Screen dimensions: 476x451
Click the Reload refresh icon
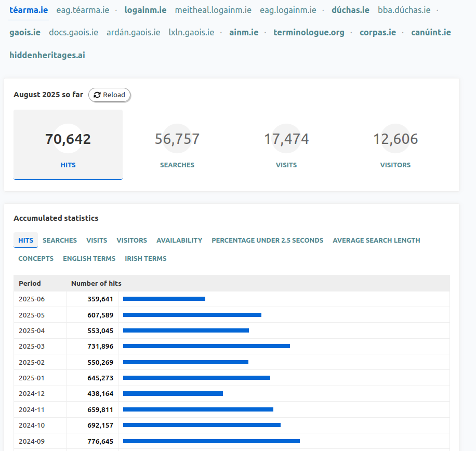pos(97,95)
